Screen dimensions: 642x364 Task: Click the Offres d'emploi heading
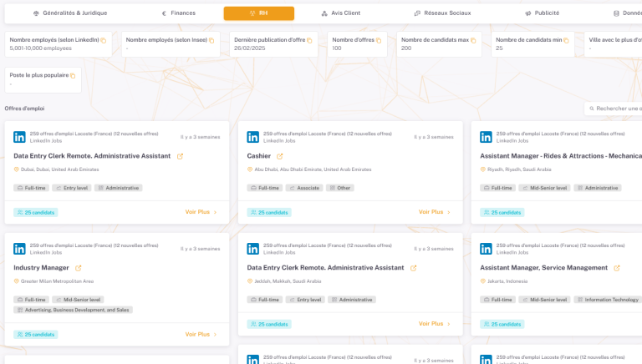click(x=24, y=109)
